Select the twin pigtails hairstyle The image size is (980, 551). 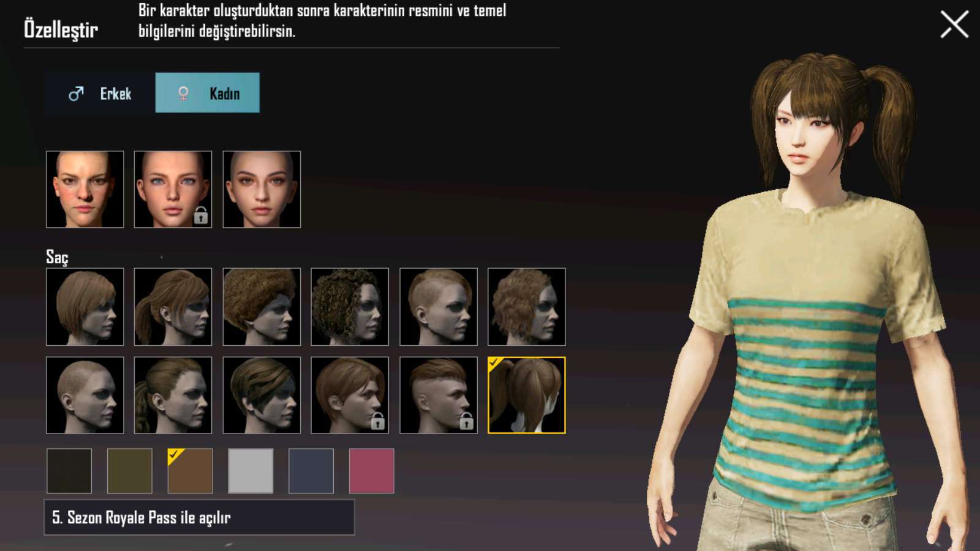pos(527,395)
